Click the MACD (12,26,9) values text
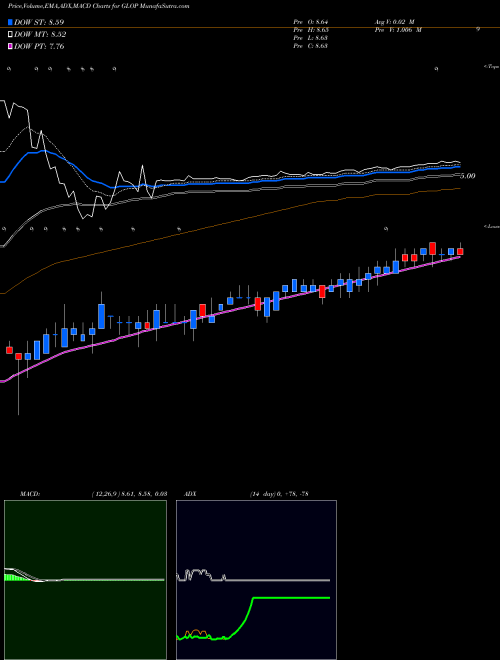Viewport: 500px width, 660px height. click(129, 494)
